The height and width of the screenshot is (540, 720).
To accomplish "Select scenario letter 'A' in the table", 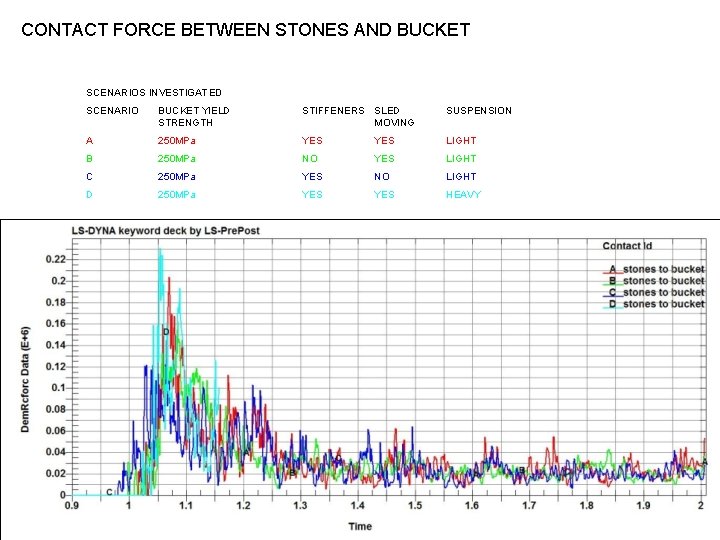I will coord(89,141).
